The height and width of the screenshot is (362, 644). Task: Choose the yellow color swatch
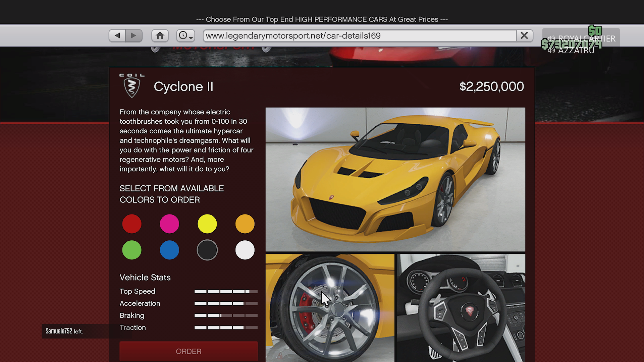tap(207, 224)
